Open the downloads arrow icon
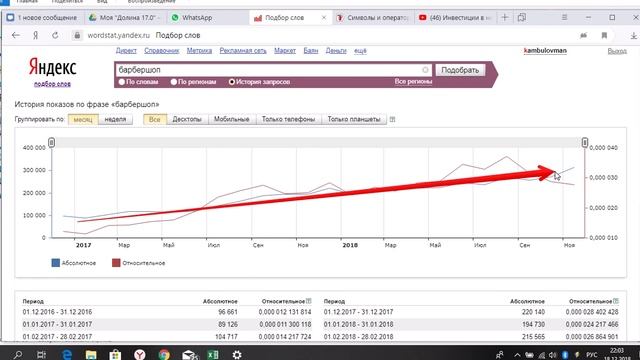Image resolution: width=640 pixels, height=360 pixels. click(633, 36)
